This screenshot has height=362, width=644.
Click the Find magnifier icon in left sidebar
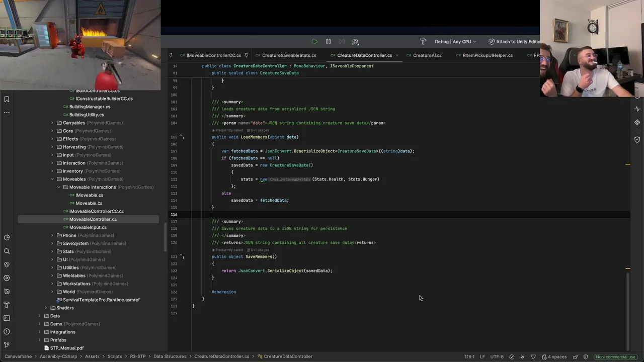(x=7, y=251)
